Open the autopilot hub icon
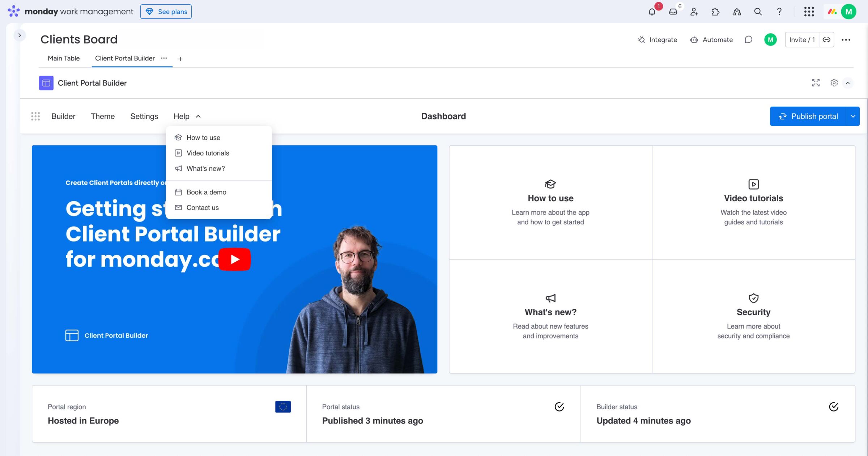Screen dimensions: 868x456 click(737, 12)
